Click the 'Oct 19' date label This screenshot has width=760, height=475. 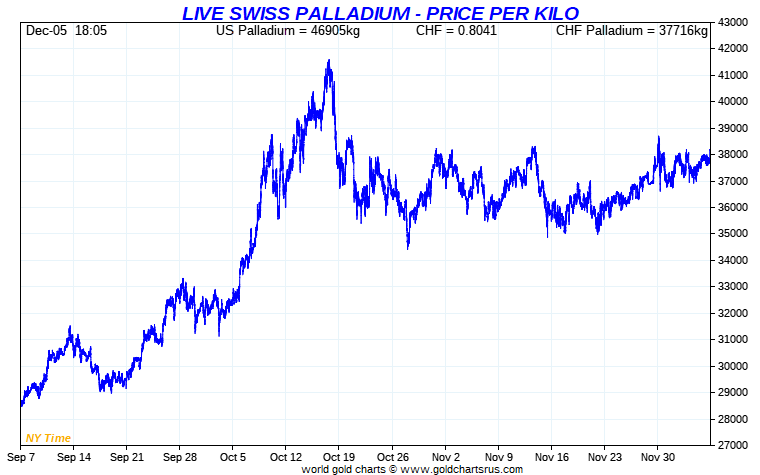click(x=339, y=457)
